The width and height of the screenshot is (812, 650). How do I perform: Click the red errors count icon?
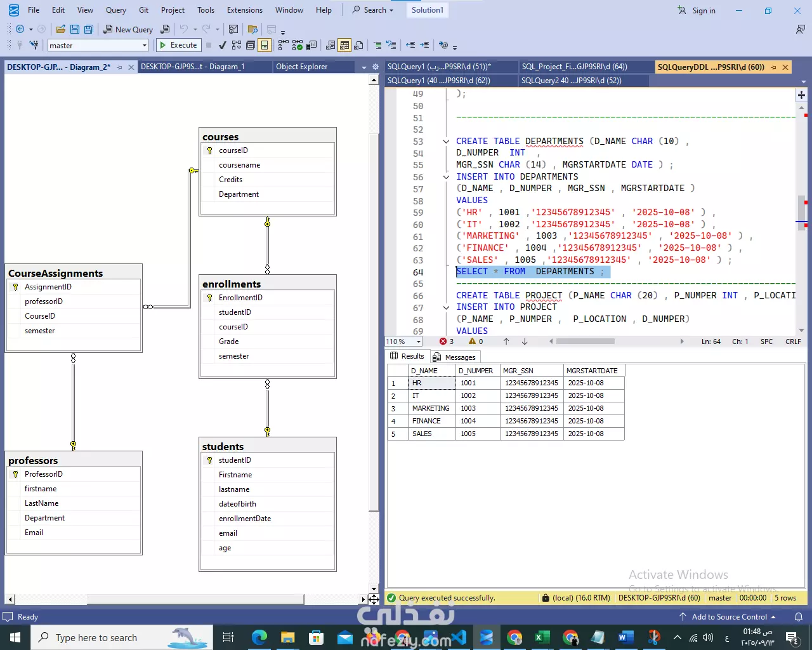[x=443, y=342]
